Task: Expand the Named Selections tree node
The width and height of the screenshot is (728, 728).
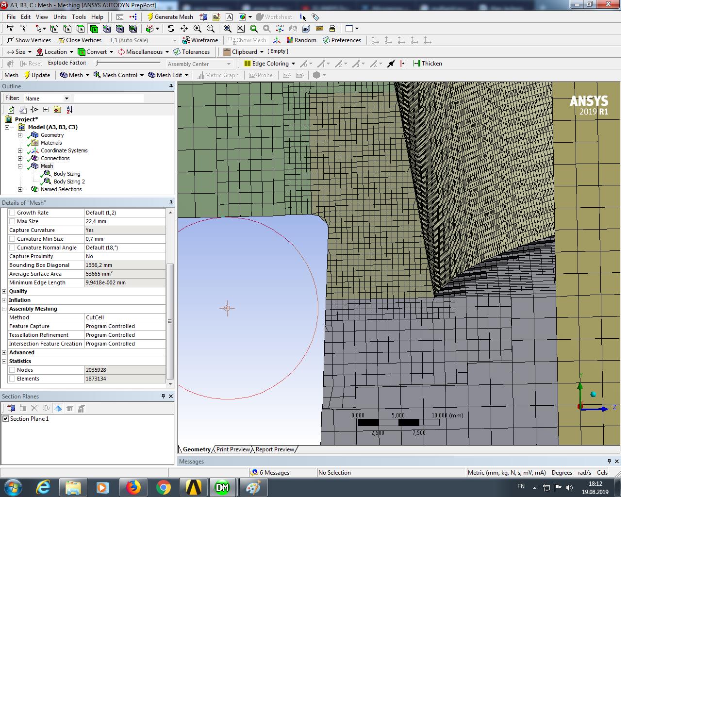Action: click(x=20, y=189)
